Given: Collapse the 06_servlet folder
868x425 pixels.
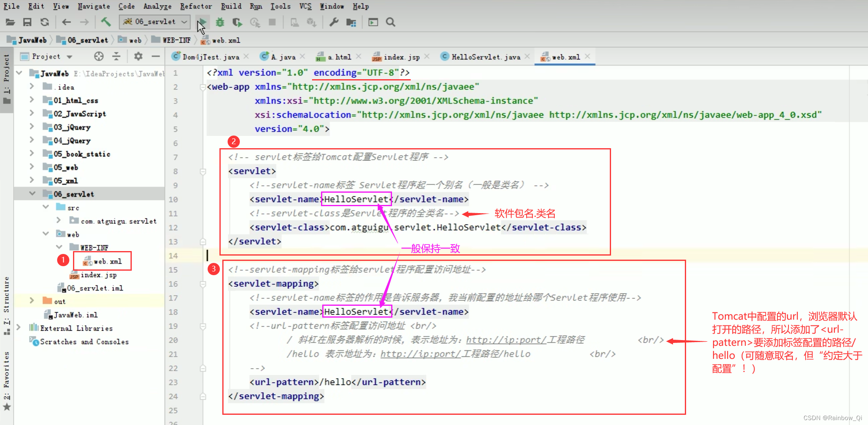Looking at the screenshot, I should coord(32,194).
